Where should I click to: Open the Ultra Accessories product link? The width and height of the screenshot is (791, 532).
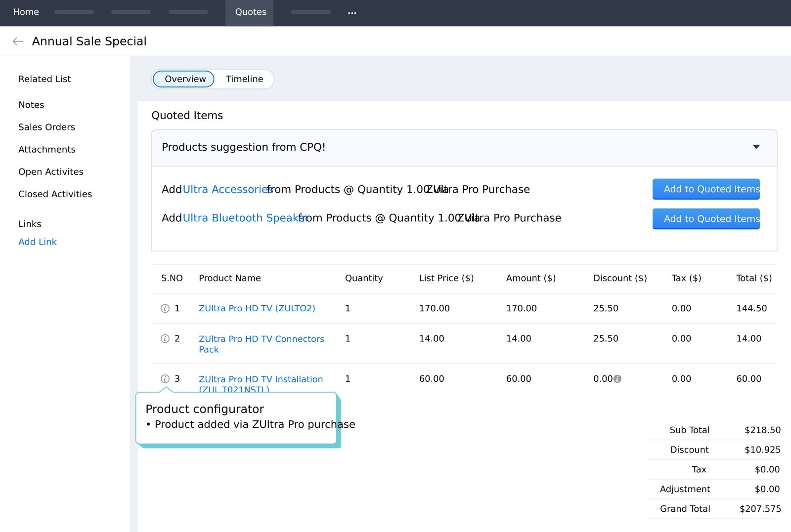pyautogui.click(x=227, y=190)
